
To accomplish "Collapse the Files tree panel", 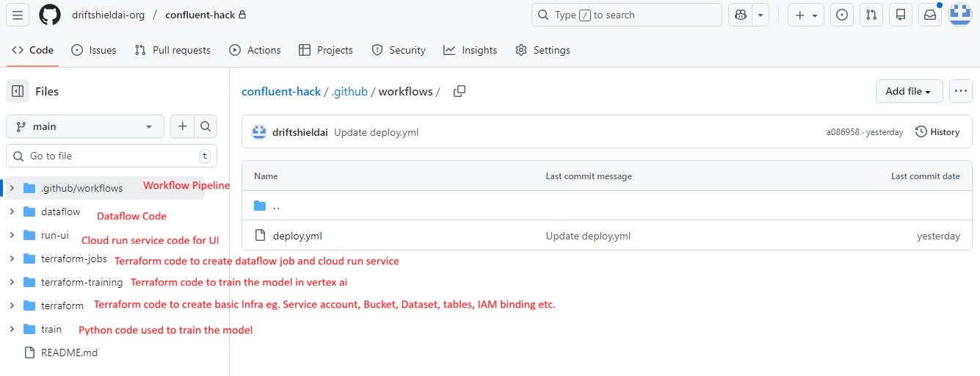I will pyautogui.click(x=18, y=91).
